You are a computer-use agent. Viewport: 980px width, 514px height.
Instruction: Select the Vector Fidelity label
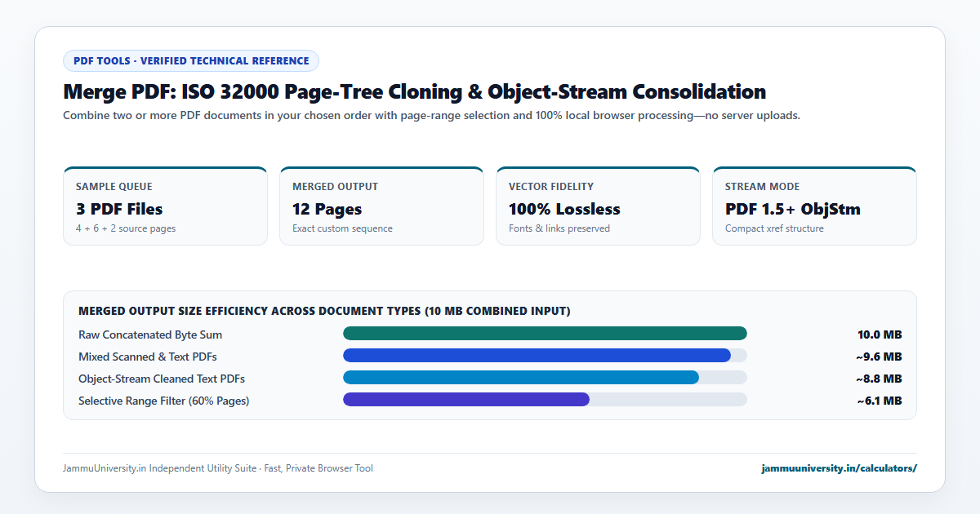(x=551, y=187)
